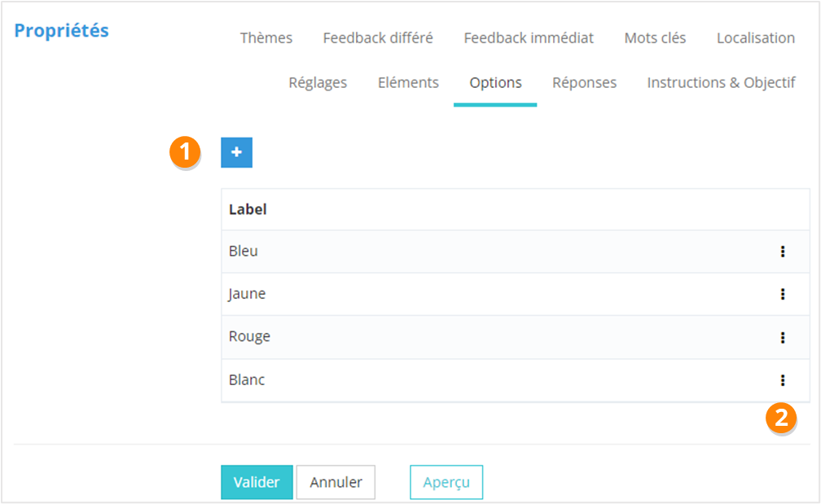The height and width of the screenshot is (504, 821).
Task: Select the Options tab
Action: 495,82
